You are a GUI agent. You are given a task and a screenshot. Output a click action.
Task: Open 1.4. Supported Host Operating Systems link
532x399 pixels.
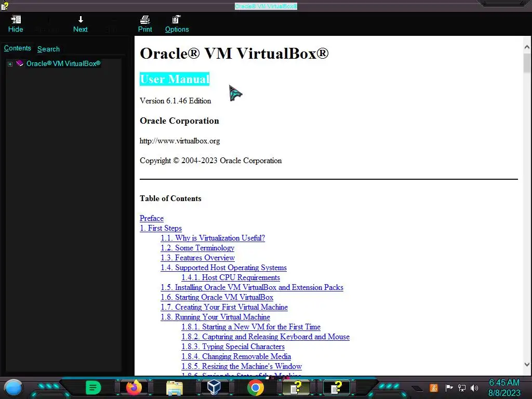point(223,268)
